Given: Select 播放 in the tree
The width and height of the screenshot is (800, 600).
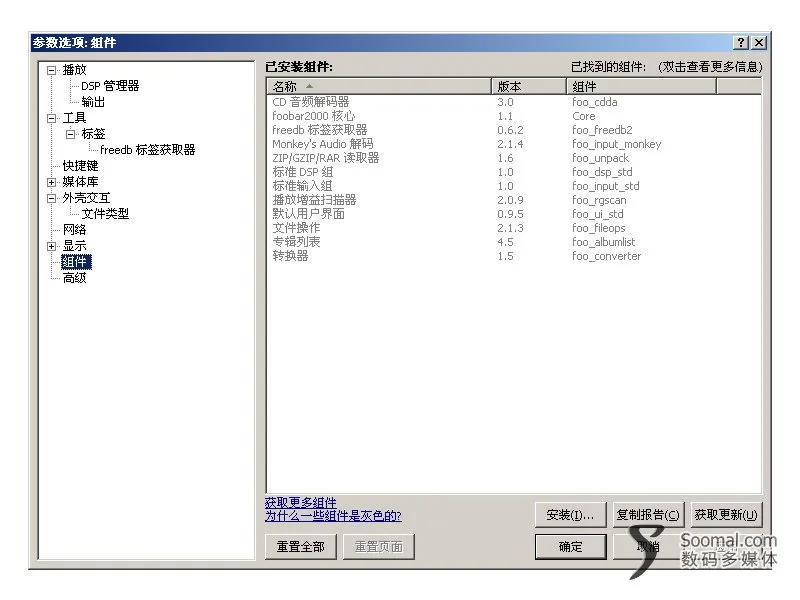Looking at the screenshot, I should [74, 70].
